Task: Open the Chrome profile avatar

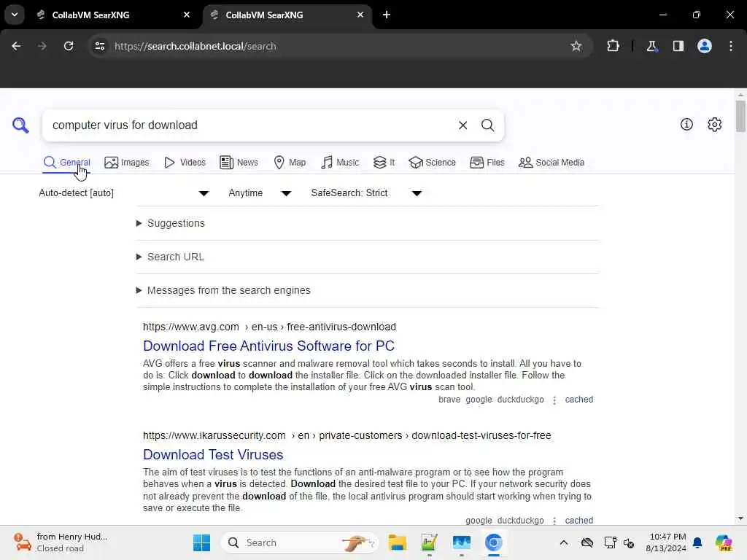Action: [x=705, y=46]
